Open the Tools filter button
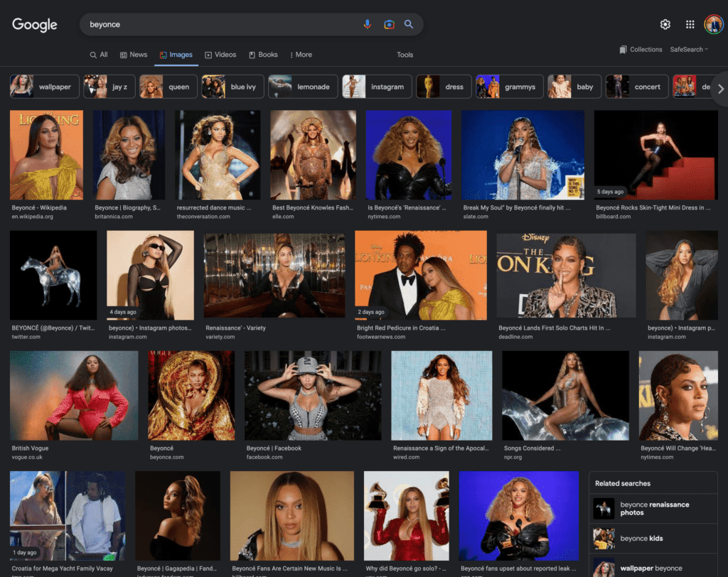The image size is (728, 577). [405, 55]
